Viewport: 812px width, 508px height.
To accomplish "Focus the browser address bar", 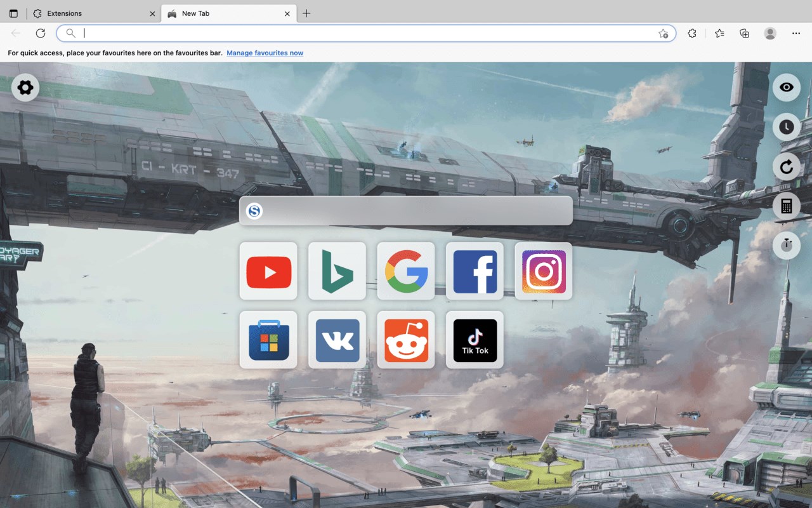I will pyautogui.click(x=366, y=33).
